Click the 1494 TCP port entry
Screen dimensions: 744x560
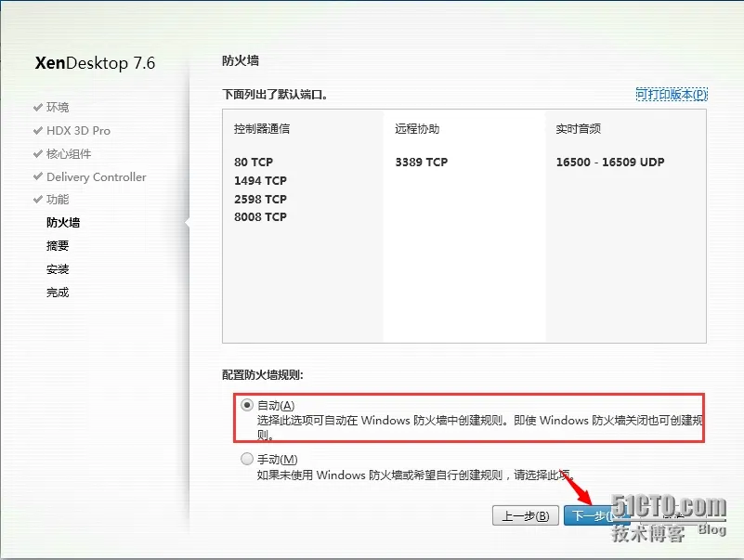[x=260, y=181]
